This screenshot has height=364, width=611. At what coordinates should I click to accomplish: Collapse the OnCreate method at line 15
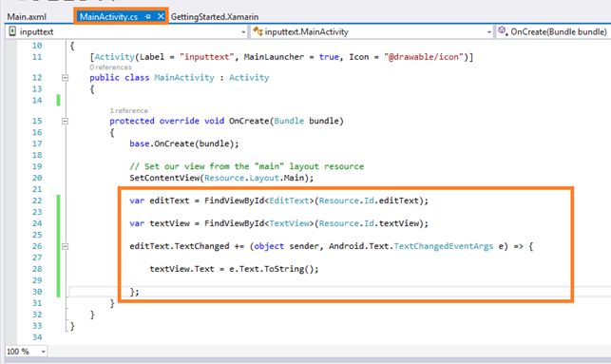point(65,122)
